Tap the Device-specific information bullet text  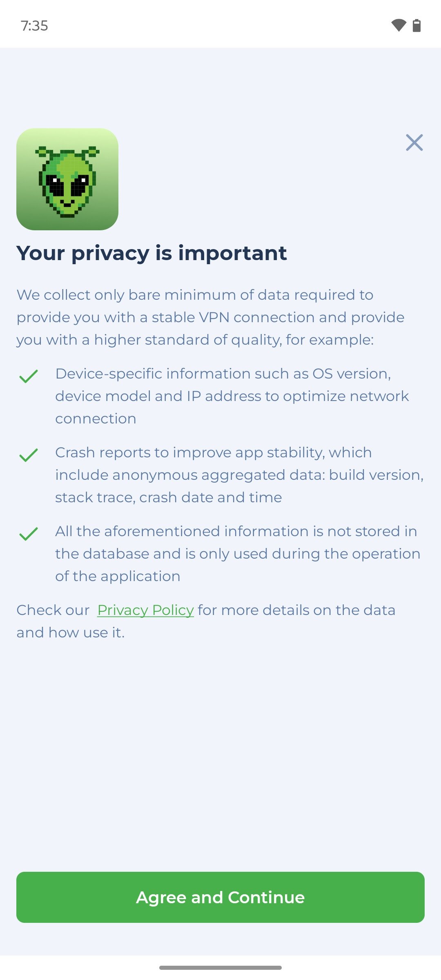point(232,396)
